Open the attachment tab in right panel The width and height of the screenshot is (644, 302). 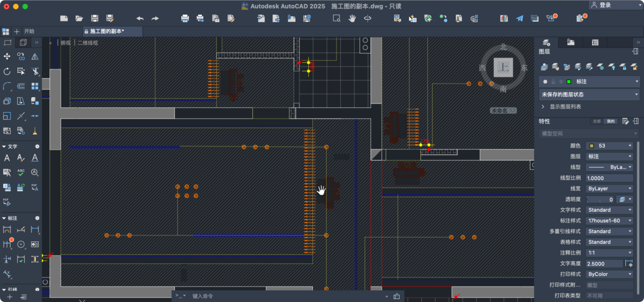pos(570,42)
